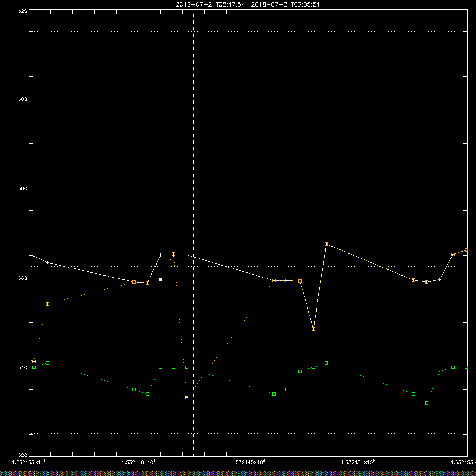Select the lowest orange data point near 533
This screenshot has height=476, width=476.
pyautogui.click(x=187, y=397)
